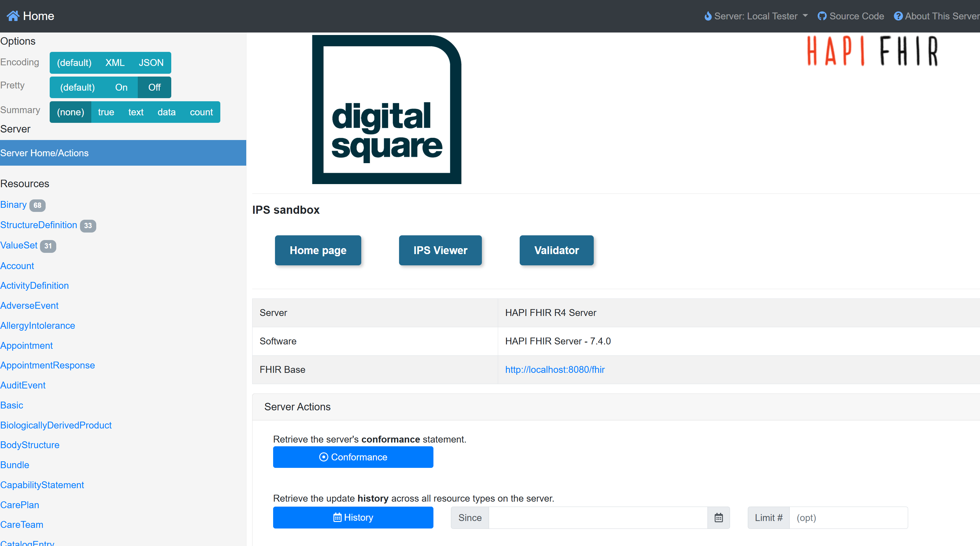Open the ValueSet resource

click(19, 245)
